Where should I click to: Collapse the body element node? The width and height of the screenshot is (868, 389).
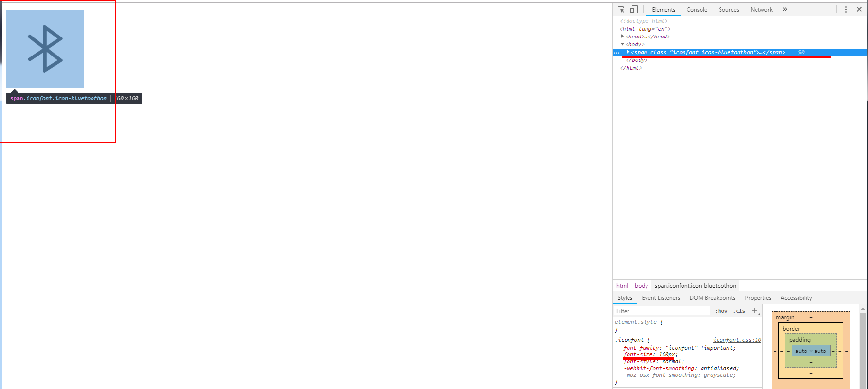[x=622, y=44]
